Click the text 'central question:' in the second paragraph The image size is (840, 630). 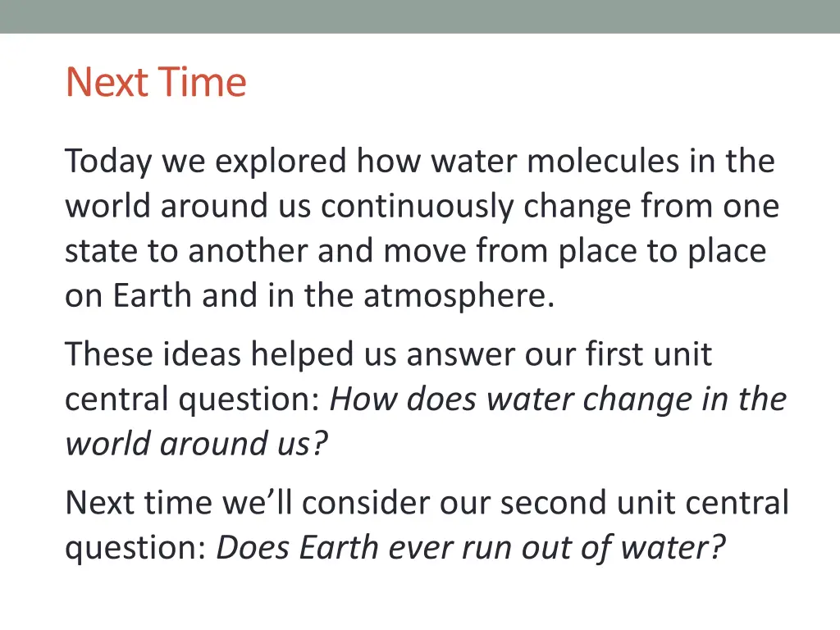(x=193, y=400)
